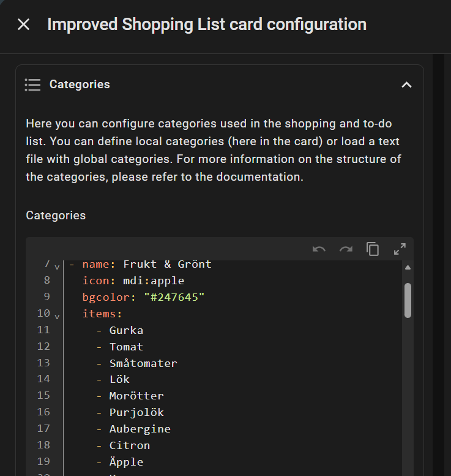Expand the code editor to fullscreen
The width and height of the screenshot is (451, 476).
pos(400,249)
